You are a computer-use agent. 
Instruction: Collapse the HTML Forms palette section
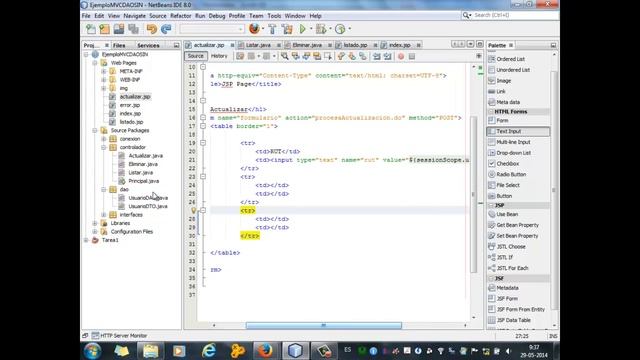[491, 111]
